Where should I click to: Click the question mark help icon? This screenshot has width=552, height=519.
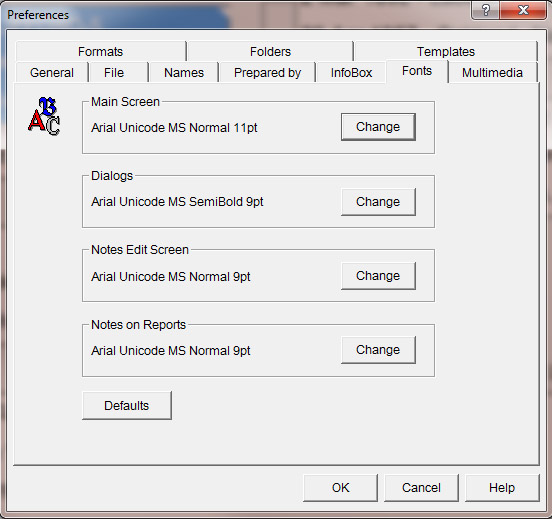486,10
